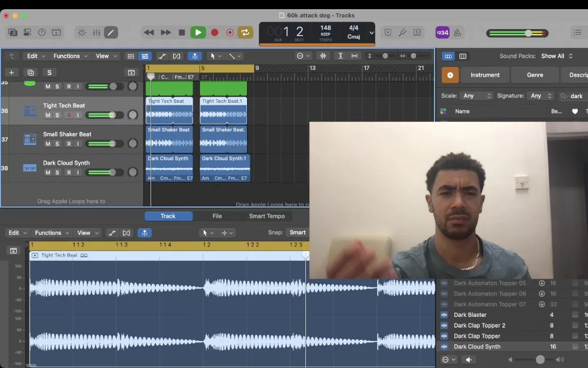
Task: Record-enable the Dark Cloud Synth track
Action: click(69, 172)
